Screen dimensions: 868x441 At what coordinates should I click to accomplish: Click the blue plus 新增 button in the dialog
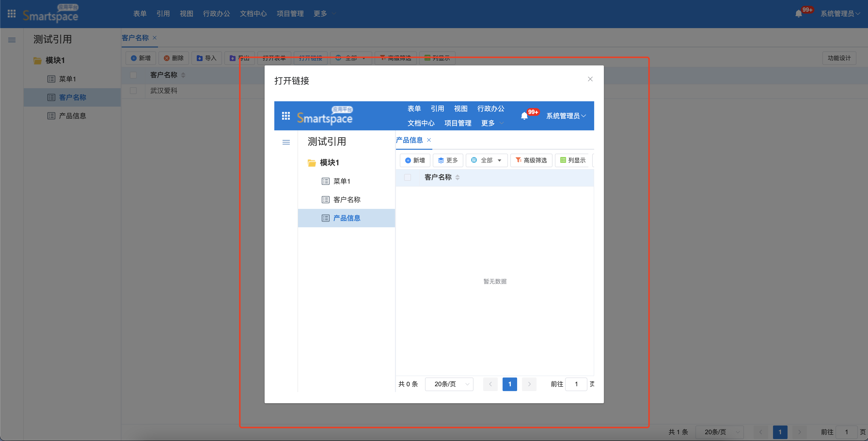(x=415, y=160)
